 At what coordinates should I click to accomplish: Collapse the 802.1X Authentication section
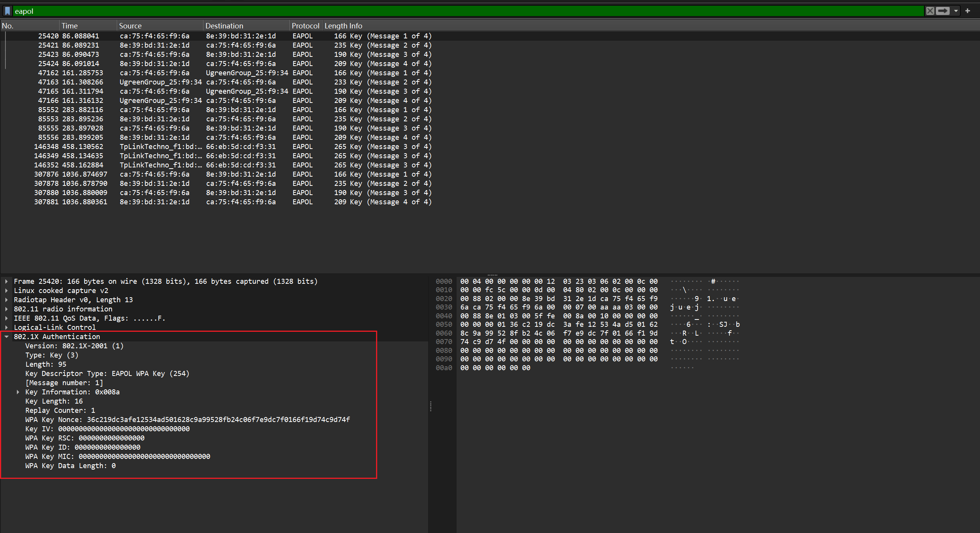[7, 337]
